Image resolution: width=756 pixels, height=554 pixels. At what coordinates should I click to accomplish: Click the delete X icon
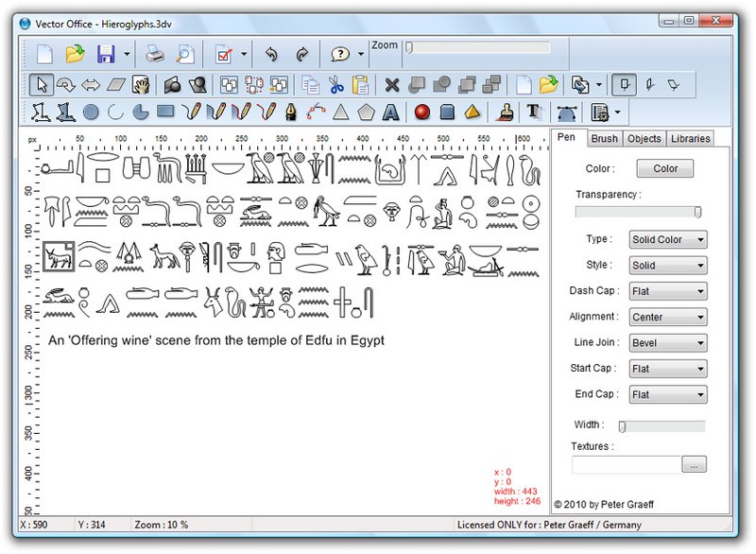coord(392,85)
